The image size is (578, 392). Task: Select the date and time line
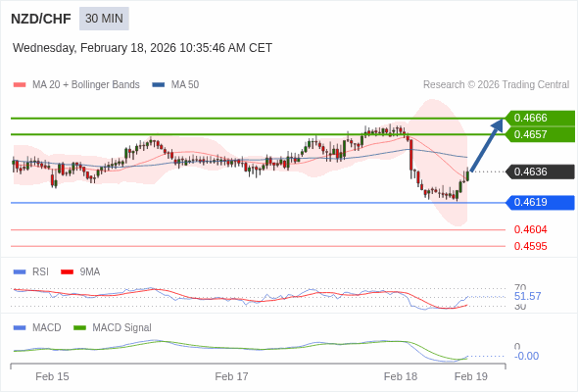[x=142, y=48]
